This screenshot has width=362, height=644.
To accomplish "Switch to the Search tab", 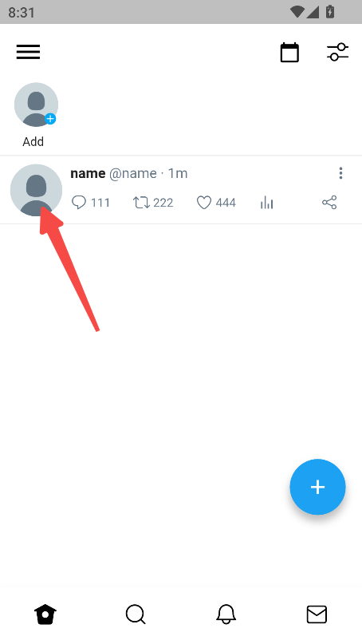I will [136, 614].
